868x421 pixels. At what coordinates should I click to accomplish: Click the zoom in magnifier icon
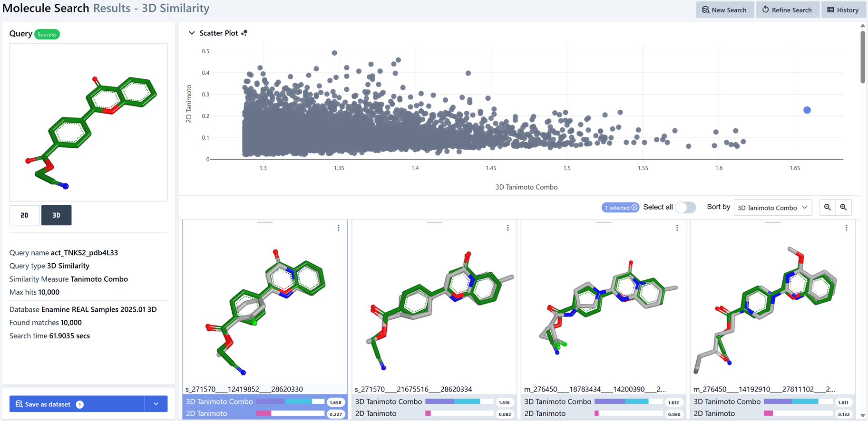843,208
